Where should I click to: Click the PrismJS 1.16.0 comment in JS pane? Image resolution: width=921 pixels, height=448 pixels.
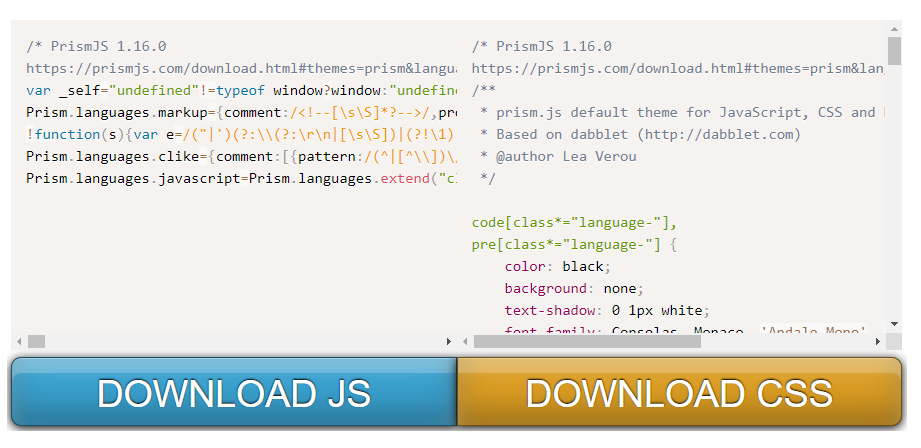pos(96,46)
